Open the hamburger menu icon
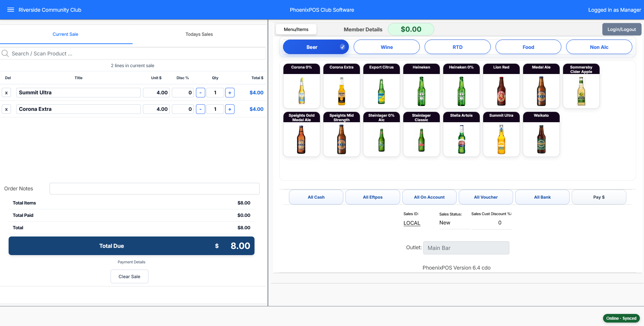Screen dimensions: 644x326 11,10
